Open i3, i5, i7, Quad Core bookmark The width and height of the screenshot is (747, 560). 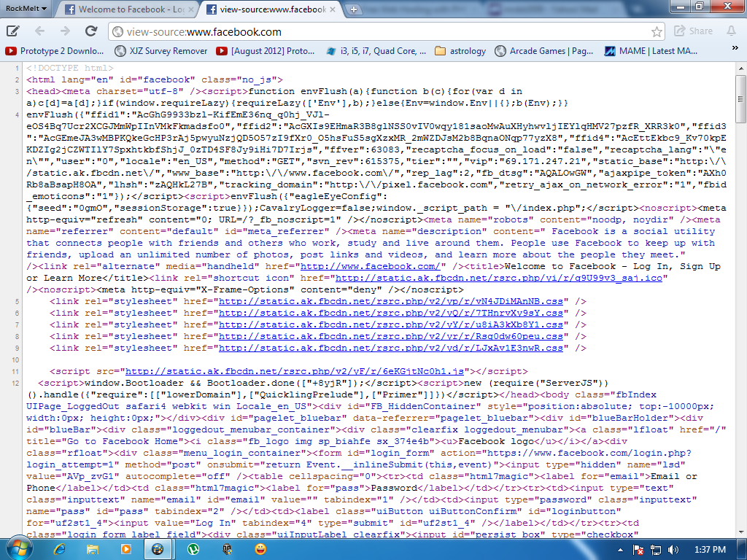coord(376,51)
